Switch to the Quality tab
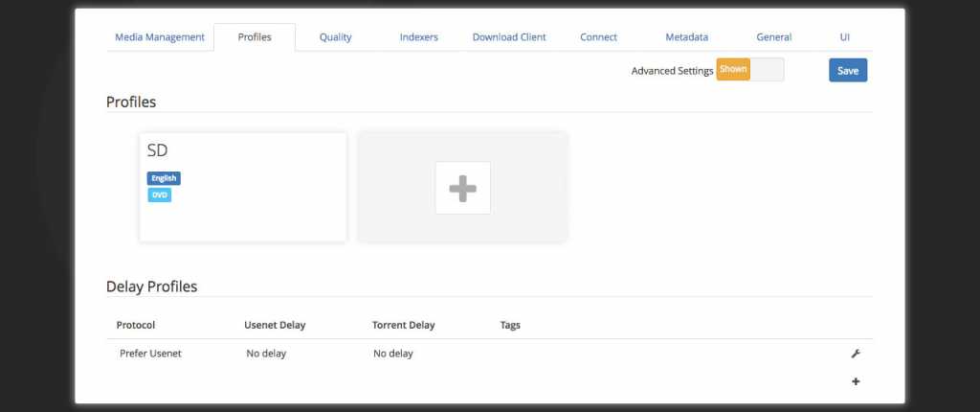This screenshot has height=412, width=980. [336, 37]
